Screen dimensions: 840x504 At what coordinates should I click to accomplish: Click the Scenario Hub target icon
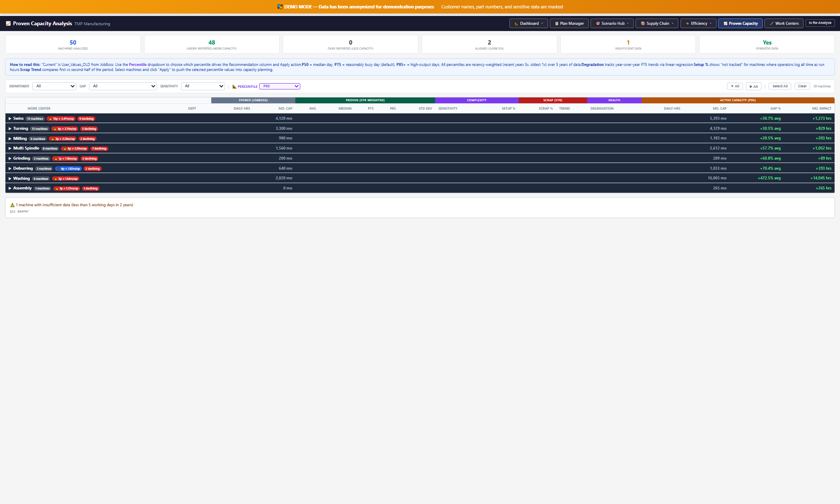click(x=598, y=24)
